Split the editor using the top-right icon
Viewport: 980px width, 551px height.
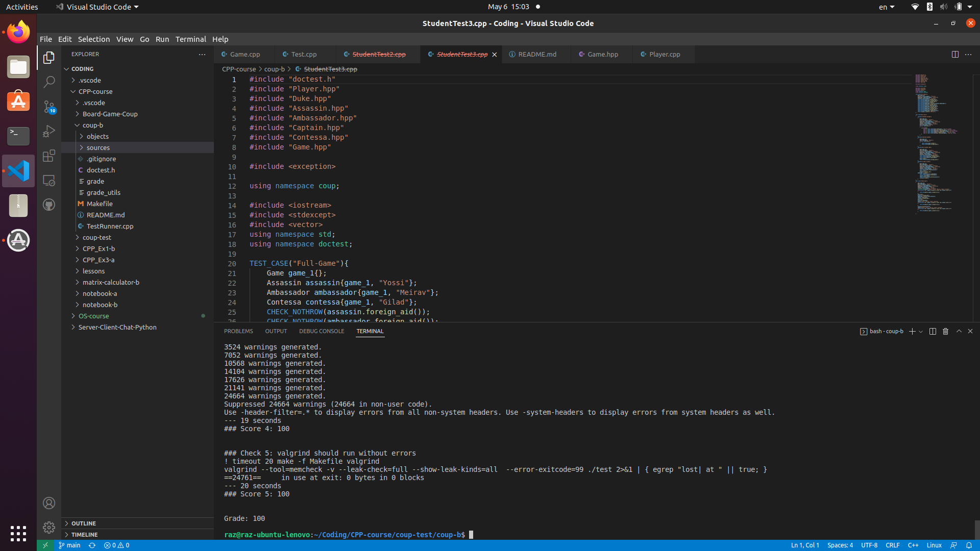tap(955, 54)
